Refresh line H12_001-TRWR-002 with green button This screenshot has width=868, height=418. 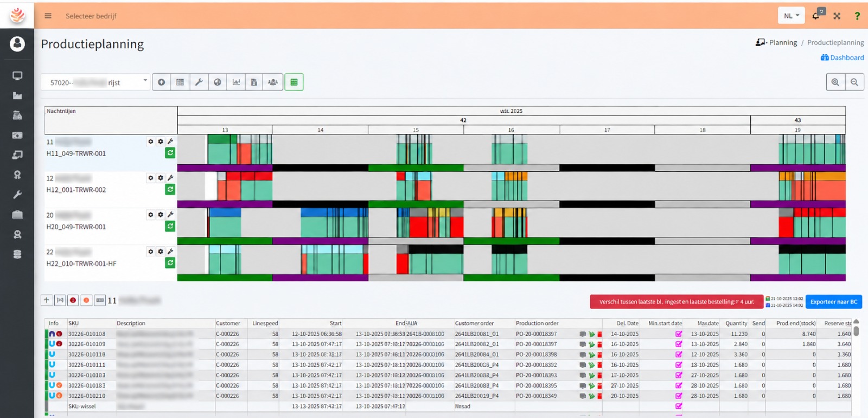170,189
